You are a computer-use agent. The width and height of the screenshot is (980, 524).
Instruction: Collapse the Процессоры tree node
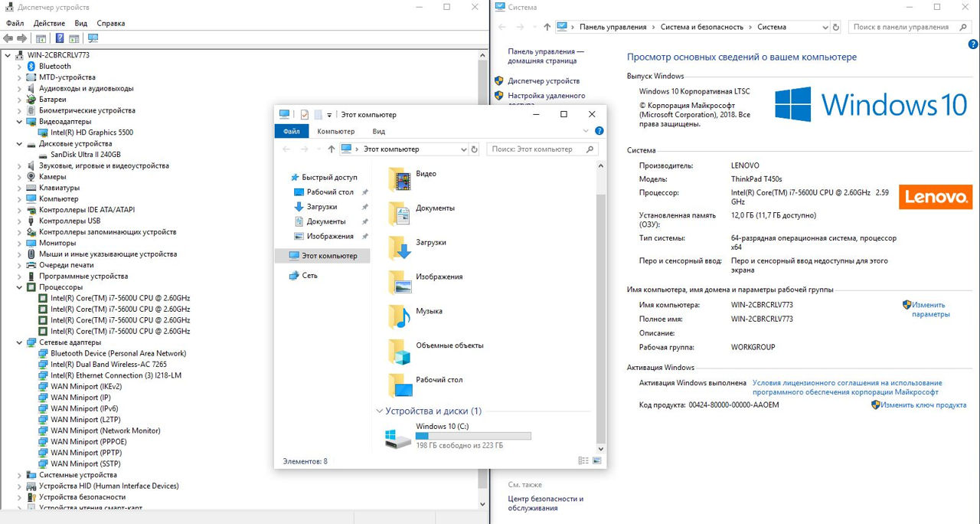pyautogui.click(x=20, y=287)
